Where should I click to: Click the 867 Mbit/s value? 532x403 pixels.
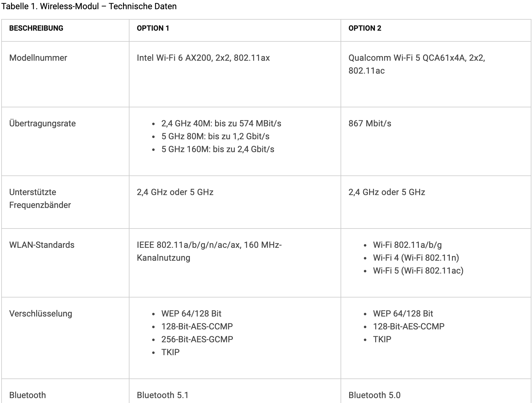tap(370, 123)
